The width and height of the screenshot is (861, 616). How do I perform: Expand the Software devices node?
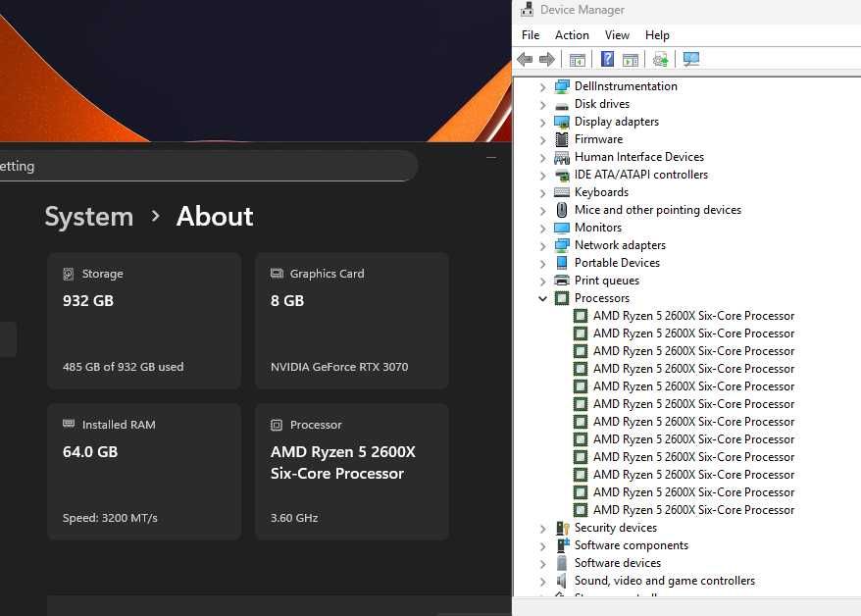tap(542, 563)
